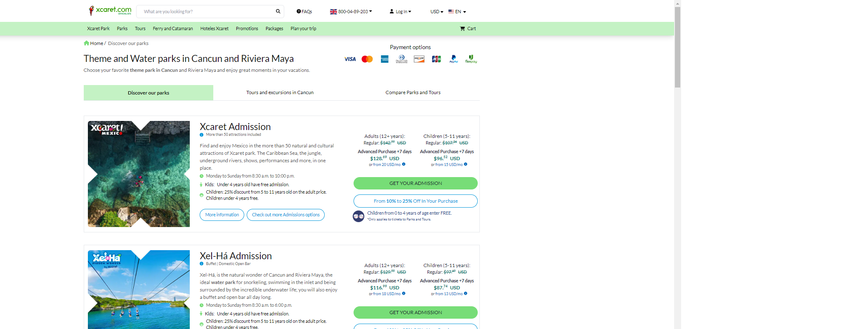Open the Tours menu
Image resolution: width=868 pixels, height=329 pixels.
coord(140,28)
